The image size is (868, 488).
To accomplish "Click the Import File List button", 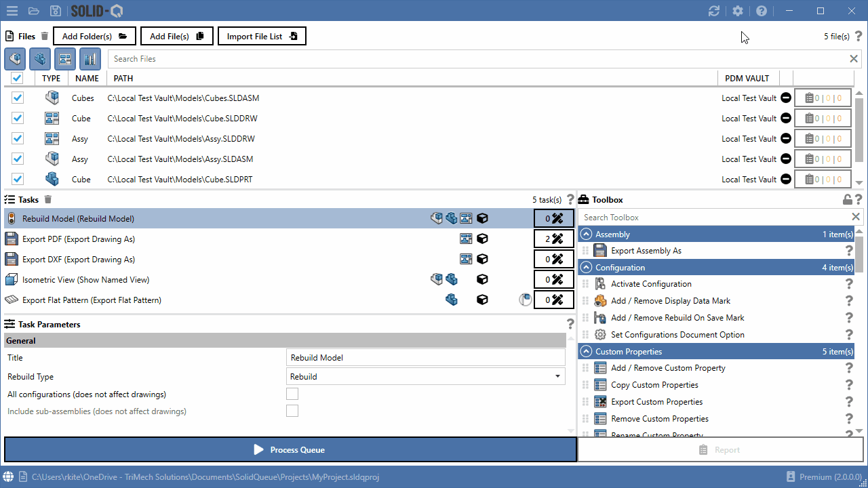I will tap(262, 36).
